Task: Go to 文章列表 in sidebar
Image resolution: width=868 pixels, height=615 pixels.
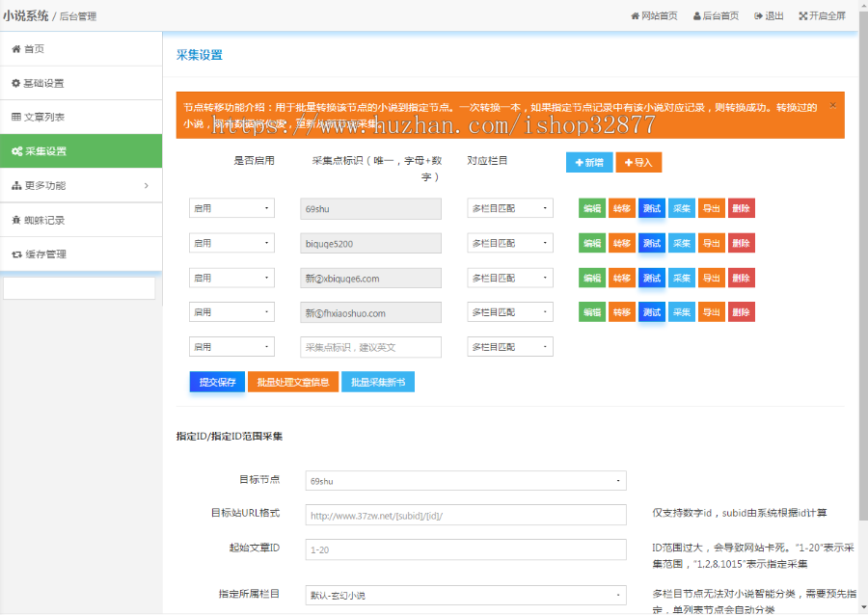Action: tap(81, 117)
